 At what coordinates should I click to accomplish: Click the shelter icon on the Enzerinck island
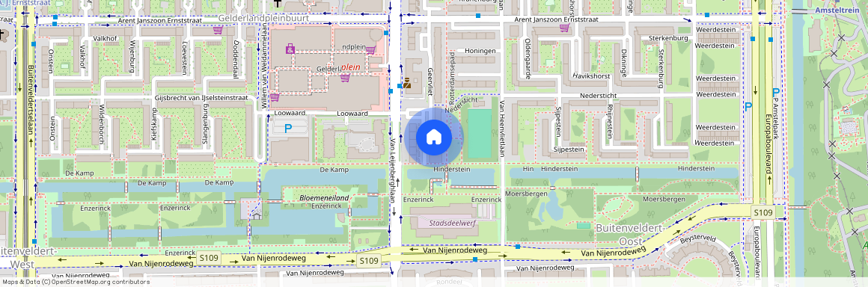[x=257, y=215]
